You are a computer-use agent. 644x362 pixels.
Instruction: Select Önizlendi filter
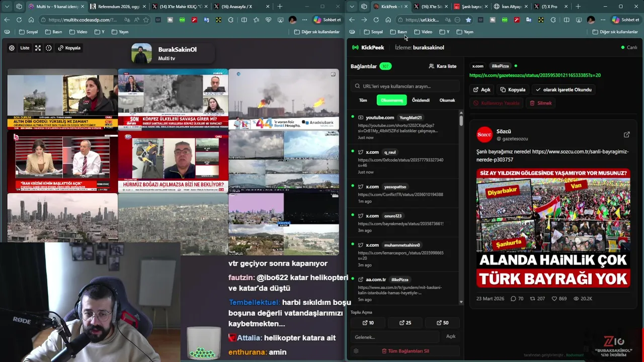coord(421,100)
